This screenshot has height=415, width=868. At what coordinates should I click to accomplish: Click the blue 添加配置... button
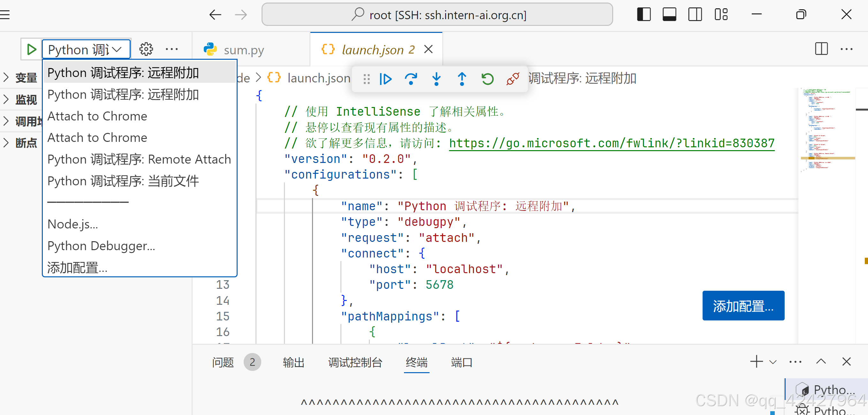743,306
